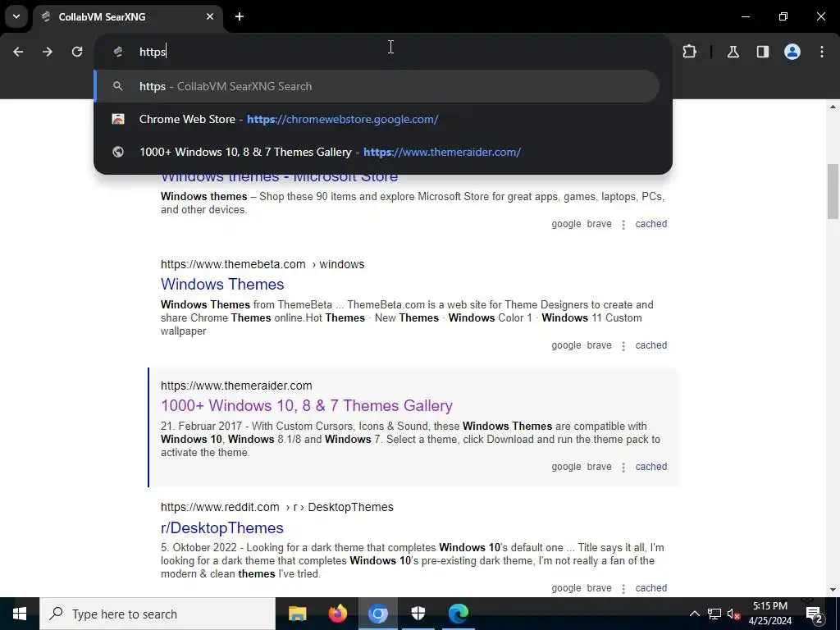Show hidden system tray icons
Viewport: 840px width, 630px height.
[694, 614]
